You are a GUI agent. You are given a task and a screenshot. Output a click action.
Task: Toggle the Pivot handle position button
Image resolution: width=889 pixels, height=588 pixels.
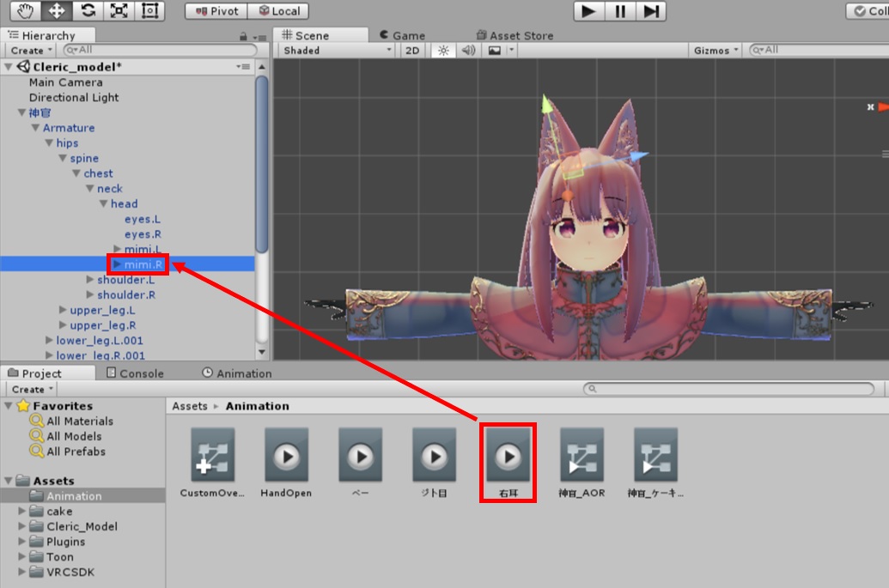tap(216, 11)
